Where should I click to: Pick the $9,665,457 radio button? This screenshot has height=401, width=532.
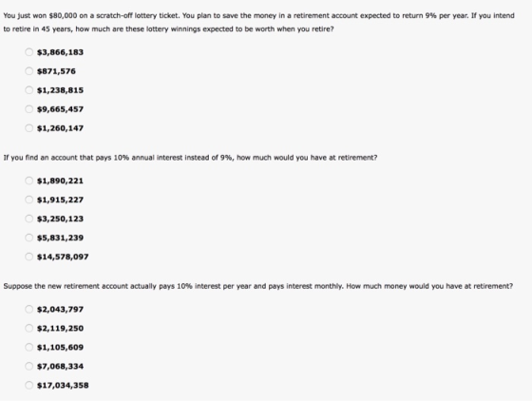29,109
